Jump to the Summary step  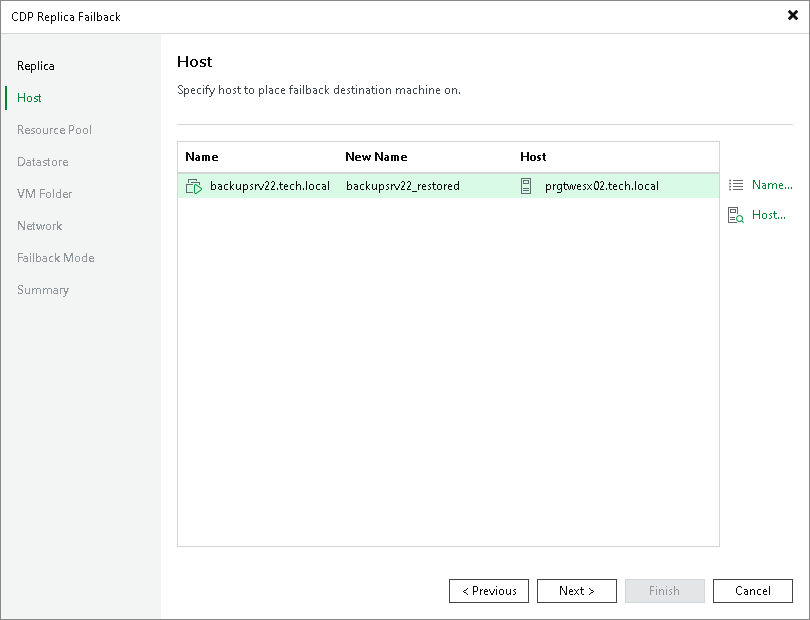point(43,289)
